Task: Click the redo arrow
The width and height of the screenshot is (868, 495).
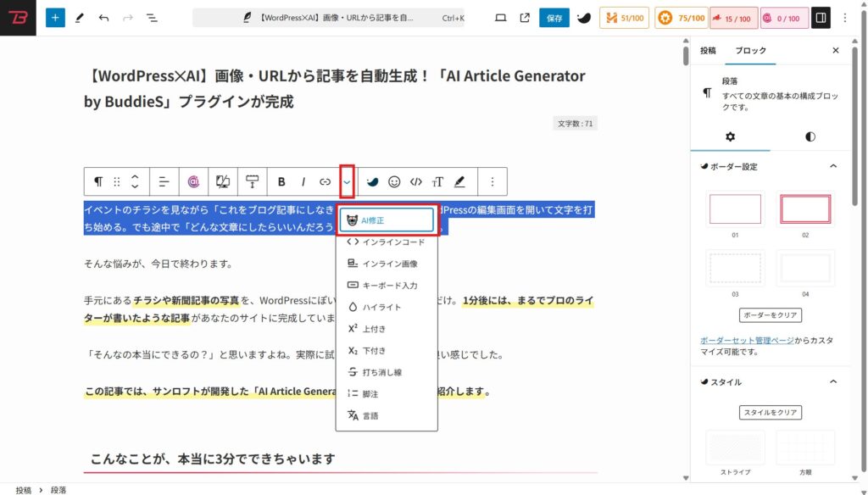Action: click(128, 18)
